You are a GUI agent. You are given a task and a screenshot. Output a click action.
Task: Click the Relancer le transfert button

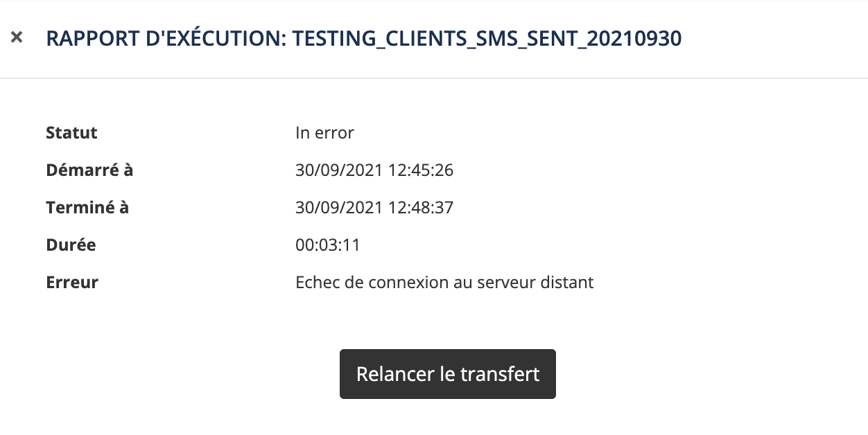tap(447, 374)
